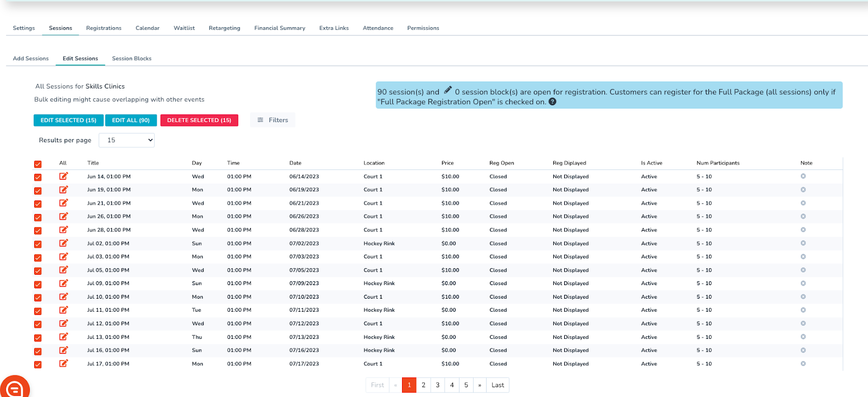Go to next page arrow »

480,385
